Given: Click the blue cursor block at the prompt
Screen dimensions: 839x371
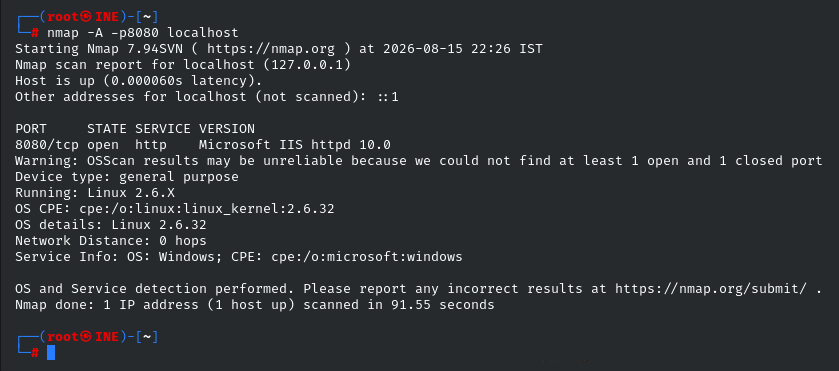Looking at the screenshot, I should coord(51,352).
